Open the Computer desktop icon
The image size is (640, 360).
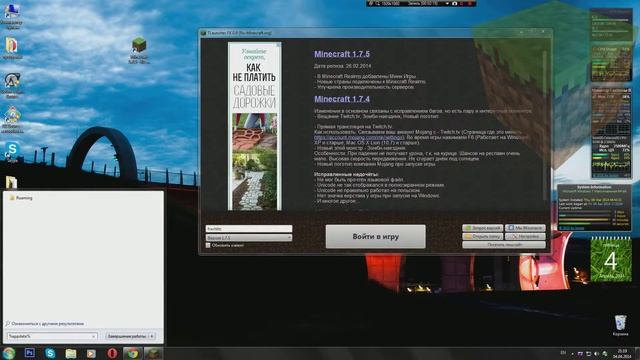[11, 16]
